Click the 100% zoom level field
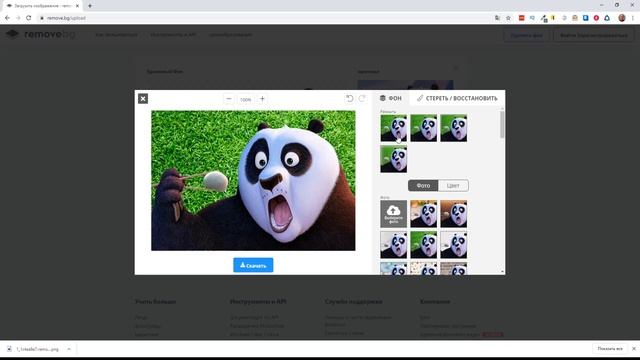 (x=246, y=99)
